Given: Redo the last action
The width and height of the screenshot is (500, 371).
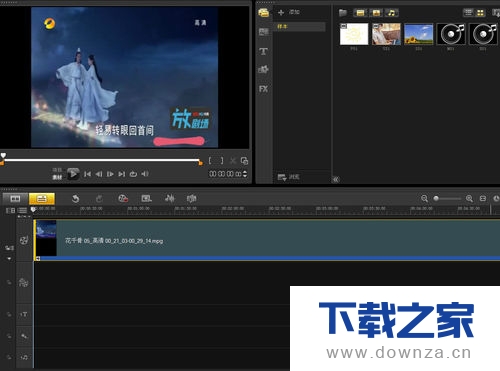Looking at the screenshot, I should (99, 199).
